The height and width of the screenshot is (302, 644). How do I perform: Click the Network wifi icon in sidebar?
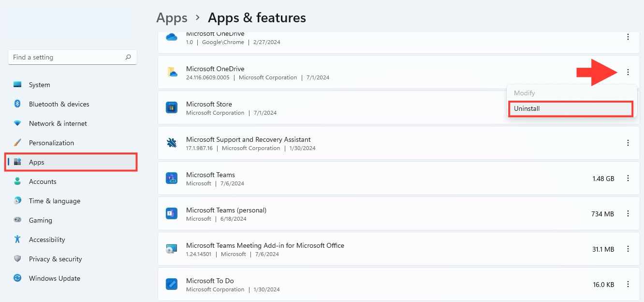[x=17, y=123]
